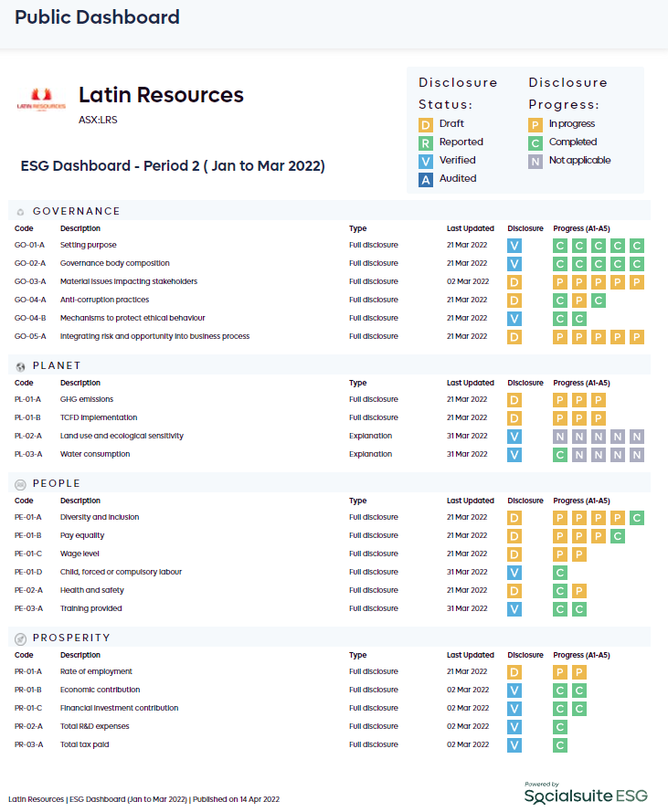Click the single Completed square for PE-01-D
This screenshot has width=668, height=812.
559,573
